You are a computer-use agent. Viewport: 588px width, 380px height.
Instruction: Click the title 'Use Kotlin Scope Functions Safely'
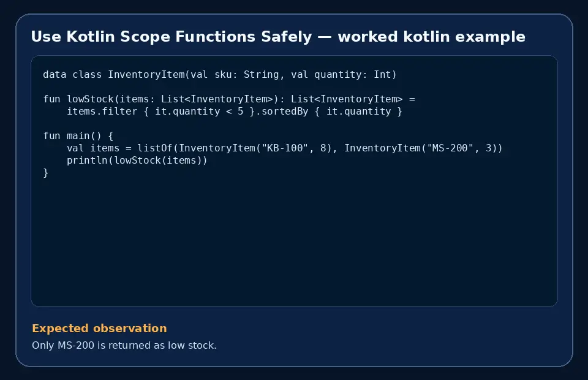278,37
